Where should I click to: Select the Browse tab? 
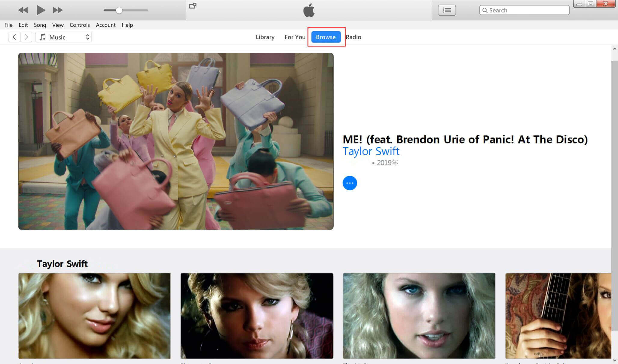pos(326,37)
